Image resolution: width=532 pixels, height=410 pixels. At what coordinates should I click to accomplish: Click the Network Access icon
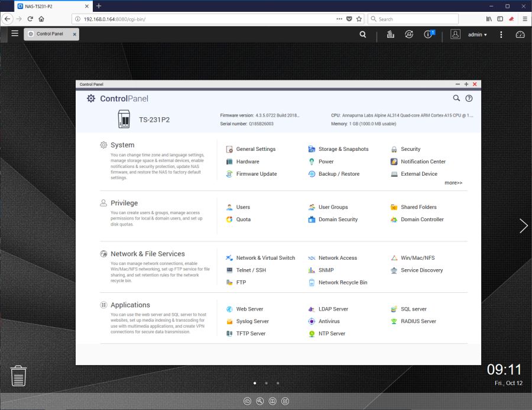[312, 258]
